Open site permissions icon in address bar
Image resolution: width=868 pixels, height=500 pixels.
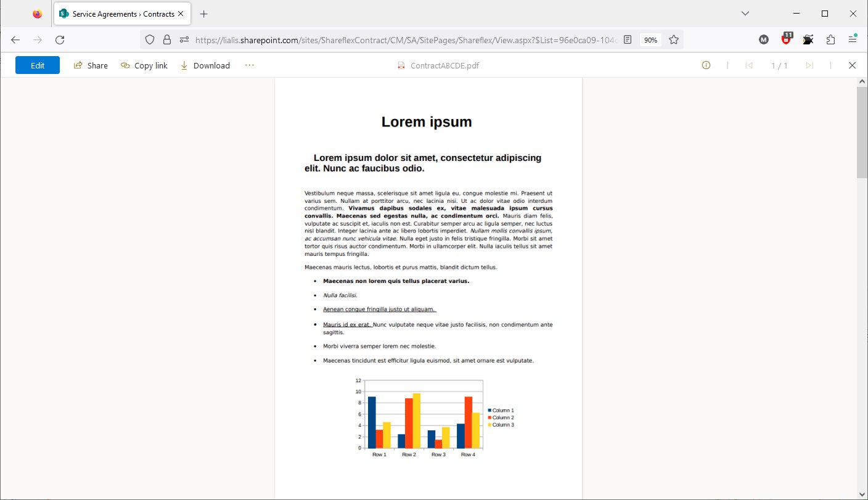pyautogui.click(x=184, y=39)
